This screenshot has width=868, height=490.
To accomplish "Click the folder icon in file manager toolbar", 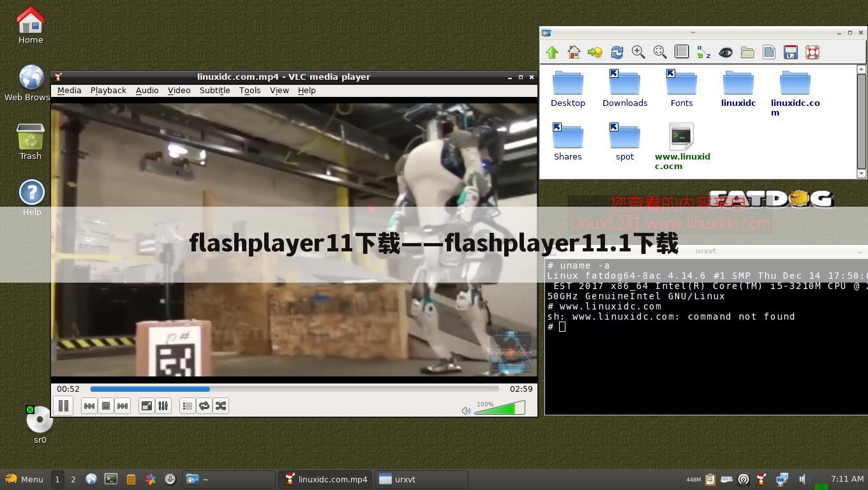I will 747,52.
